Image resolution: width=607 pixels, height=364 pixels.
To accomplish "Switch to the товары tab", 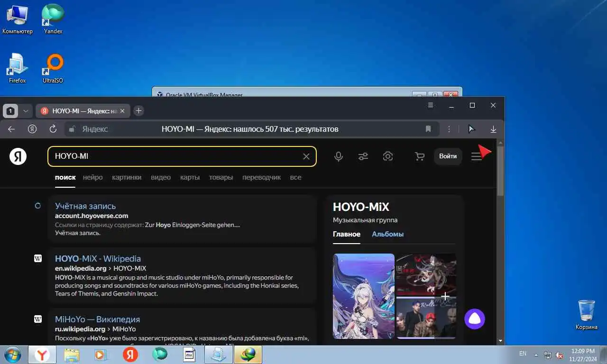I will click(221, 177).
